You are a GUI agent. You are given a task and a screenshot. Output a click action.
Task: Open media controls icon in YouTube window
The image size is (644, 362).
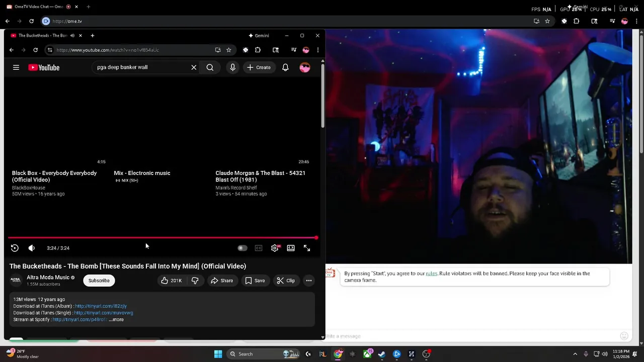294,50
